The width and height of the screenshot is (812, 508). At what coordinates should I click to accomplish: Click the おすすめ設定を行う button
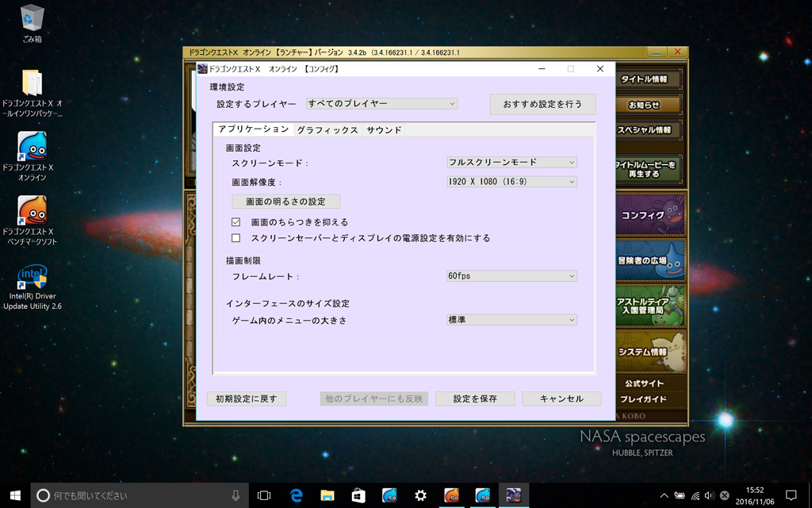(x=542, y=104)
